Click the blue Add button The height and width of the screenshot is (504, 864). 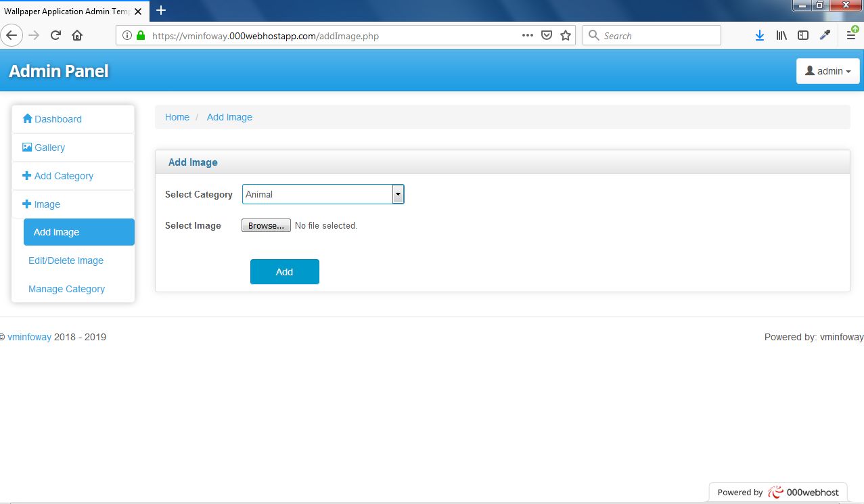pyautogui.click(x=285, y=271)
